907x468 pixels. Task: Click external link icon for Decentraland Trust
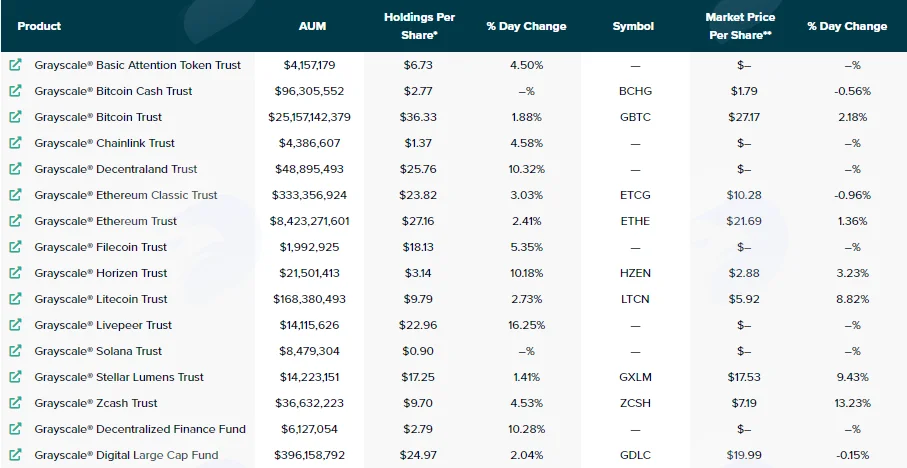(16, 168)
